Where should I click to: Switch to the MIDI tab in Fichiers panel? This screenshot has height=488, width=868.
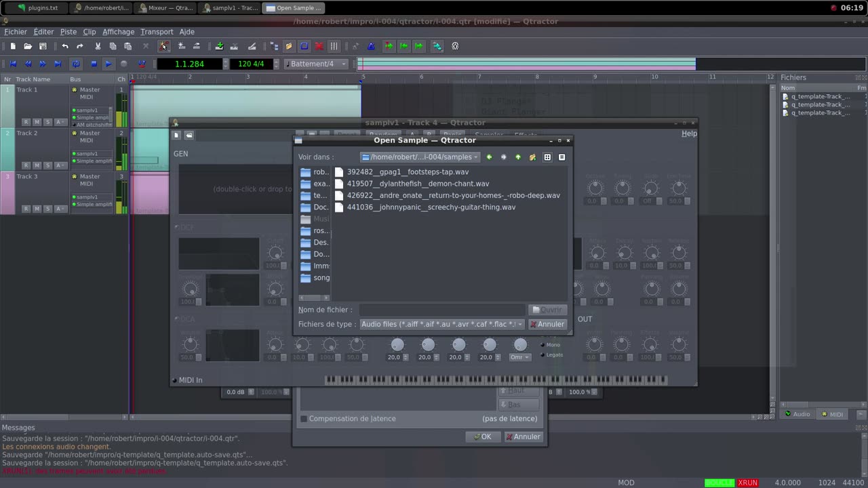[833, 414]
